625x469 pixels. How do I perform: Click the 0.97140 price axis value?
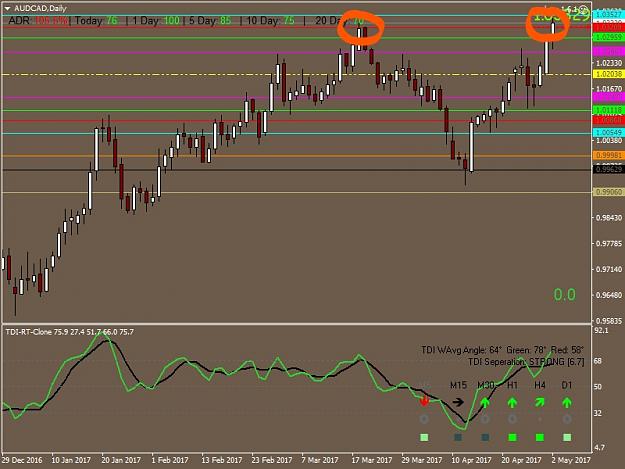coord(609,269)
